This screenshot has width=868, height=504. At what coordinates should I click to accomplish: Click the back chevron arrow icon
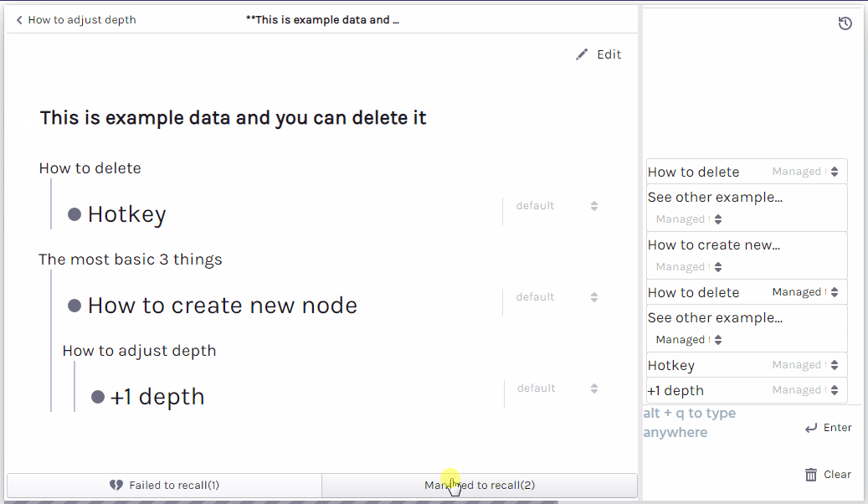pos(19,20)
